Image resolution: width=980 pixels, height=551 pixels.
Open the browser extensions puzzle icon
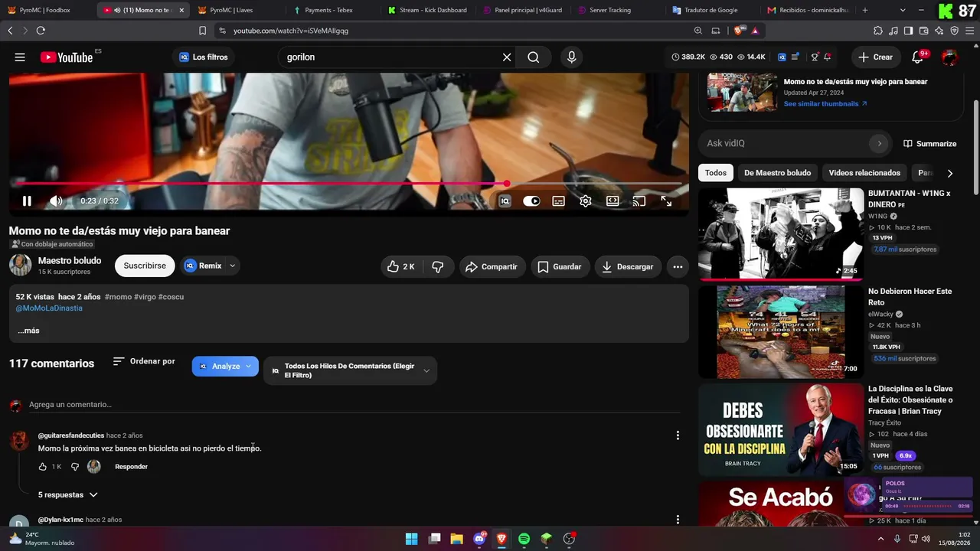(878, 31)
